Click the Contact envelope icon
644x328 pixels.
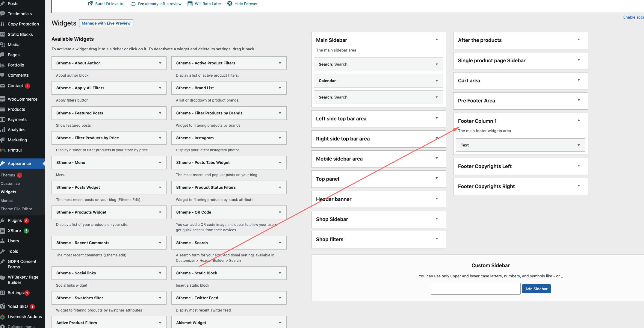(x=2, y=86)
